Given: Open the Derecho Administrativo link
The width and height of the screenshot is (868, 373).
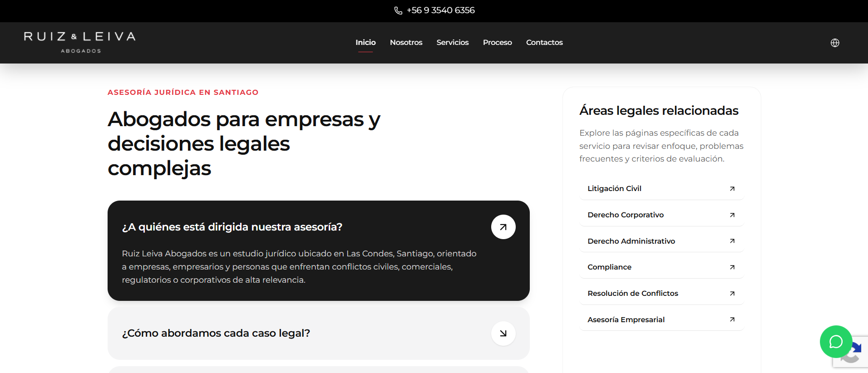Looking at the screenshot, I should [x=661, y=241].
